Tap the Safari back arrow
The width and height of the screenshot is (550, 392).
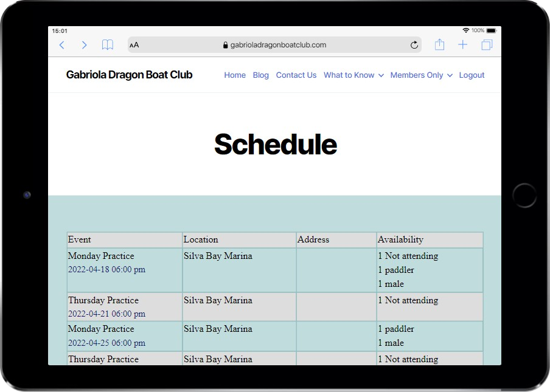(61, 45)
